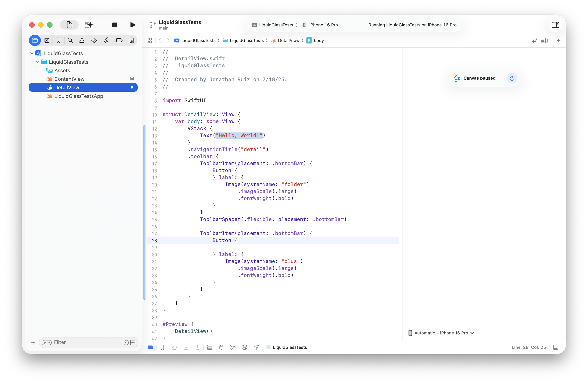588x383 pixels.
Task: Click LiquidGlassTests folder breadcrumb
Action: point(243,40)
